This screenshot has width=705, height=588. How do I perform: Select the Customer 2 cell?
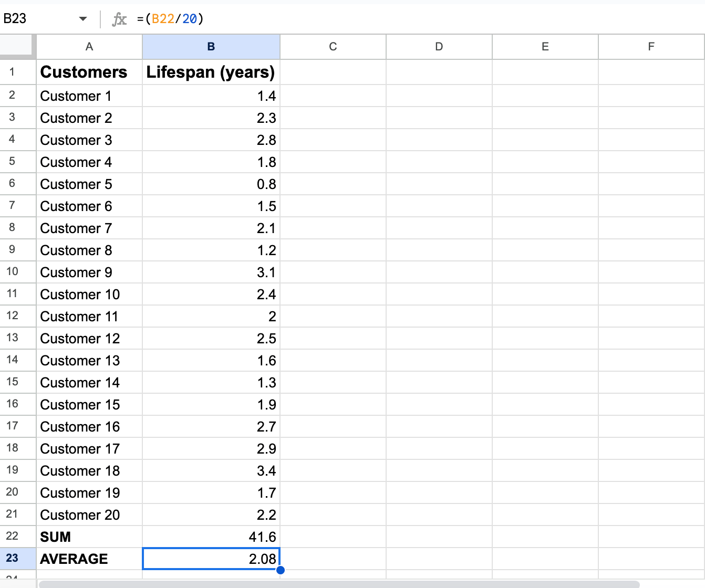coord(89,118)
